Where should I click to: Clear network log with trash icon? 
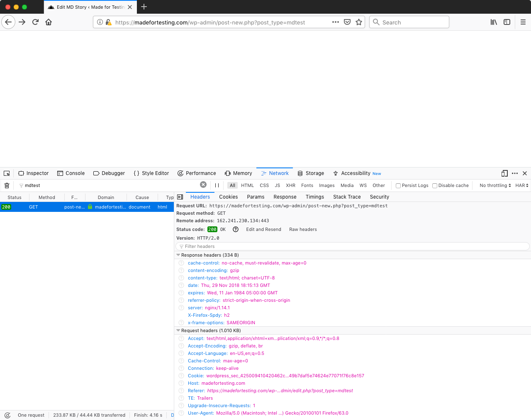click(x=7, y=185)
